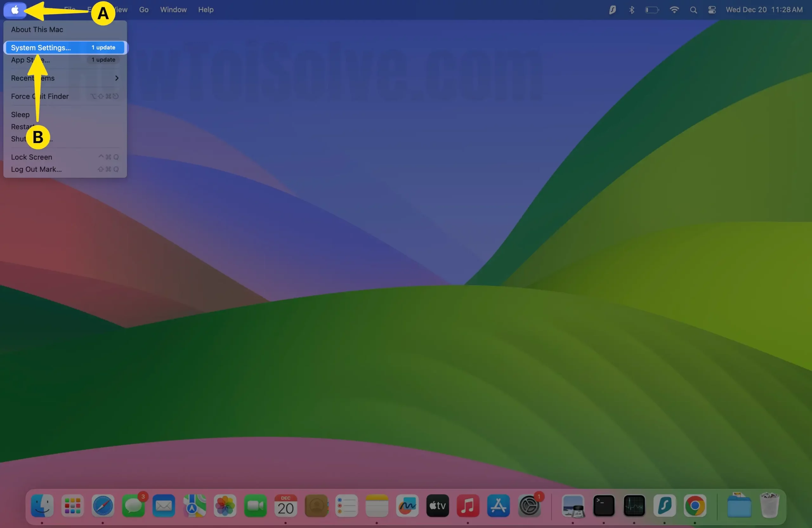Open Calendar showing Dec 20

pos(285,505)
